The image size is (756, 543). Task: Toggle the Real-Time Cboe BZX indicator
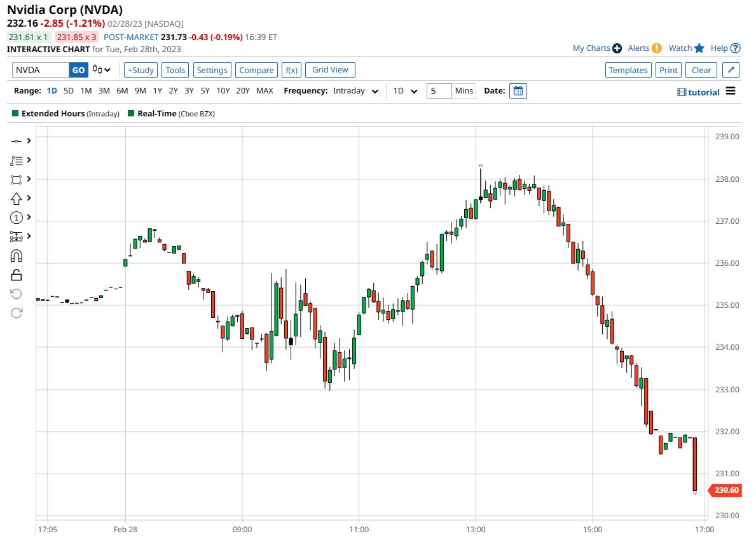(130, 113)
